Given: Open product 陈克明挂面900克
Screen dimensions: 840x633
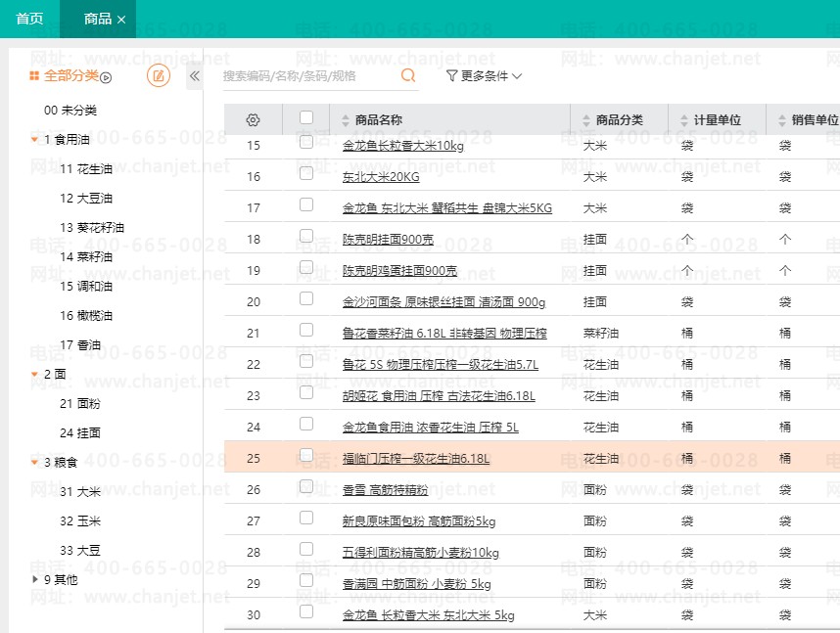Looking at the screenshot, I should point(388,240).
